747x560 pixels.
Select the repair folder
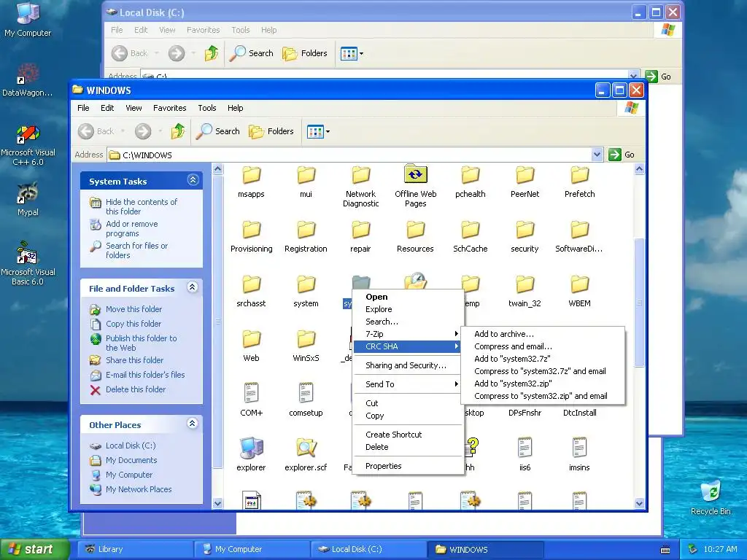(360, 230)
